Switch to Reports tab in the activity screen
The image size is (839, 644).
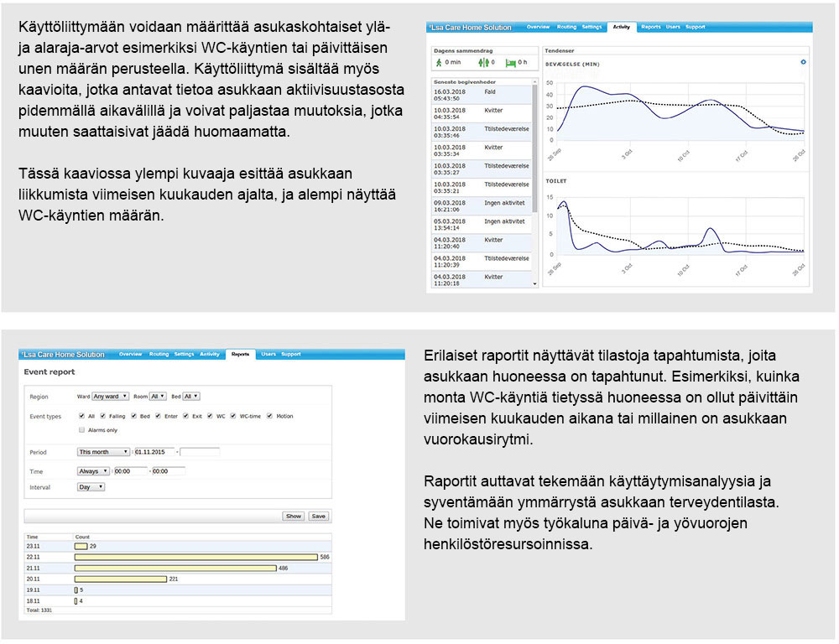(650, 27)
